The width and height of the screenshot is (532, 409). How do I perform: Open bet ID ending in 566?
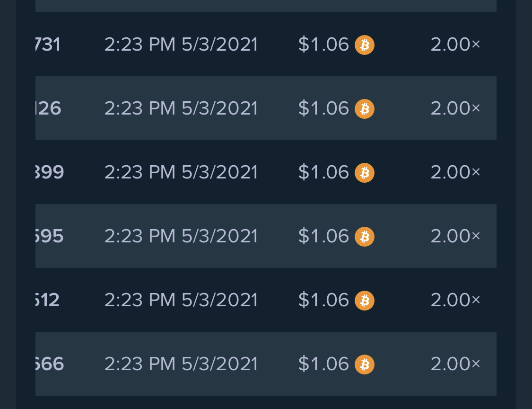50,364
